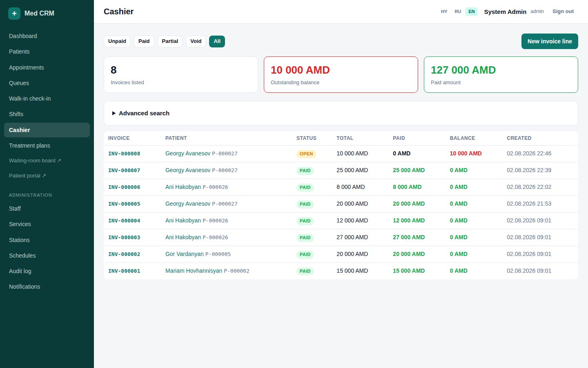
Task: Open Notifications settings
Action: pyautogui.click(x=47, y=287)
